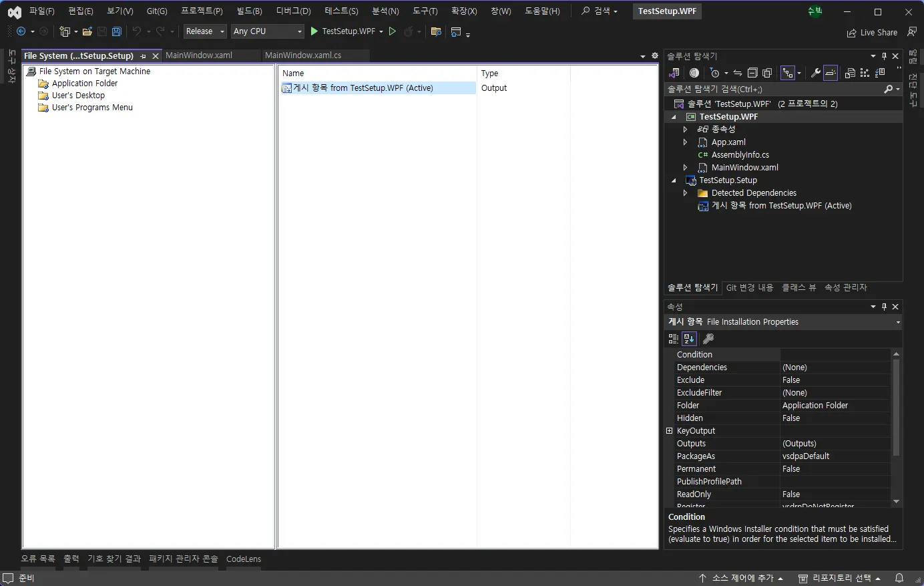Switch Properties to Categorized view
The width and height of the screenshot is (924, 586).
(x=674, y=339)
